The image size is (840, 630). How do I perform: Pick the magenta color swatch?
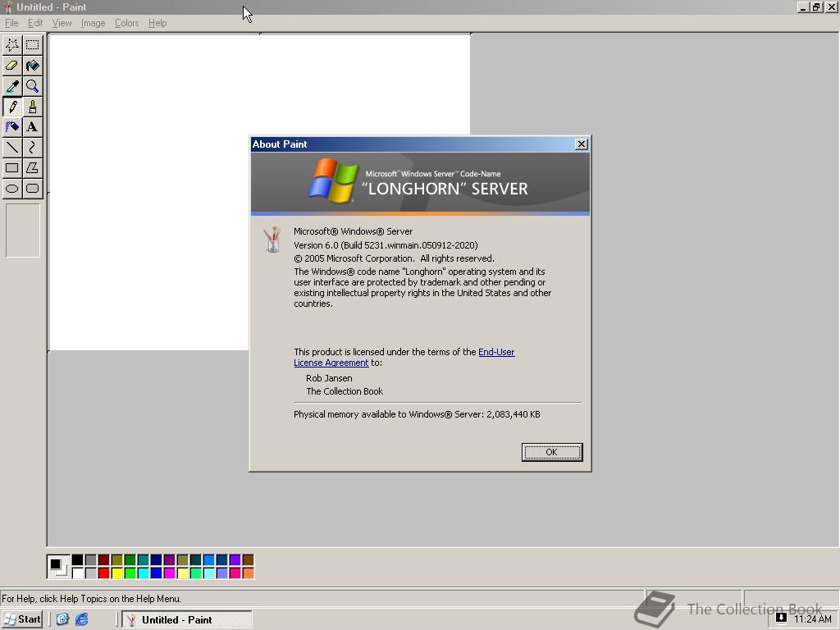pos(169,573)
